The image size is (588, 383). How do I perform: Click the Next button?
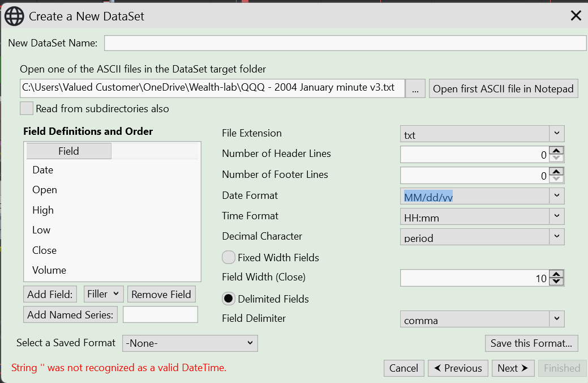coord(513,368)
